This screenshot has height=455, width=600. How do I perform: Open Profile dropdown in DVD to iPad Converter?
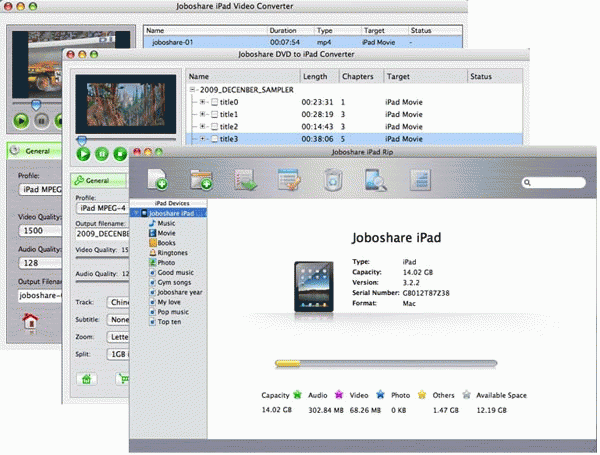[103, 208]
